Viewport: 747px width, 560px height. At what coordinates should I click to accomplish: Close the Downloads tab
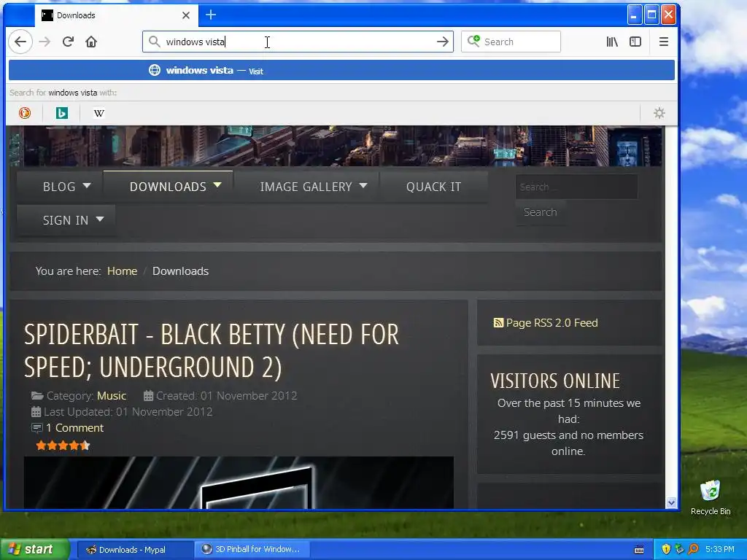point(186,15)
